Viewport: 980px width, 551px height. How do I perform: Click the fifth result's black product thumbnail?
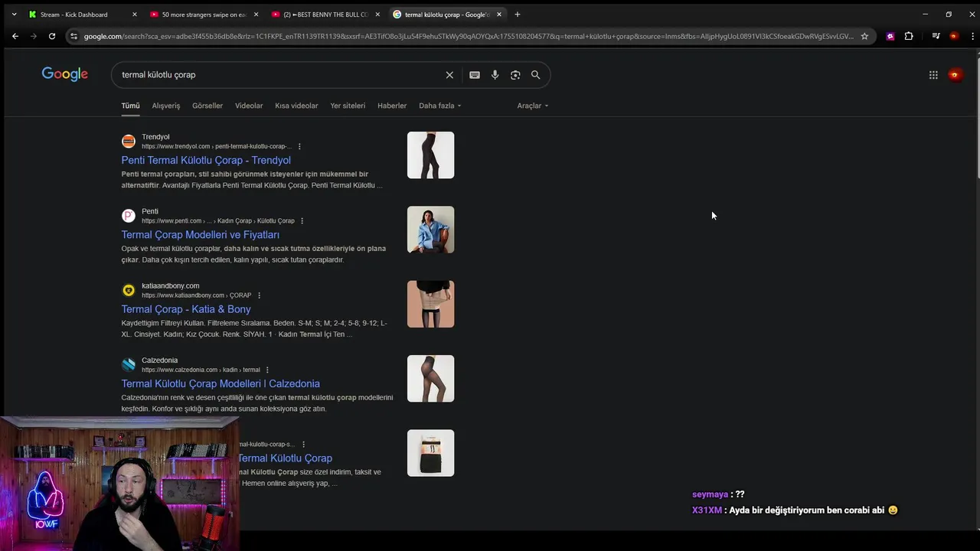pos(430,453)
